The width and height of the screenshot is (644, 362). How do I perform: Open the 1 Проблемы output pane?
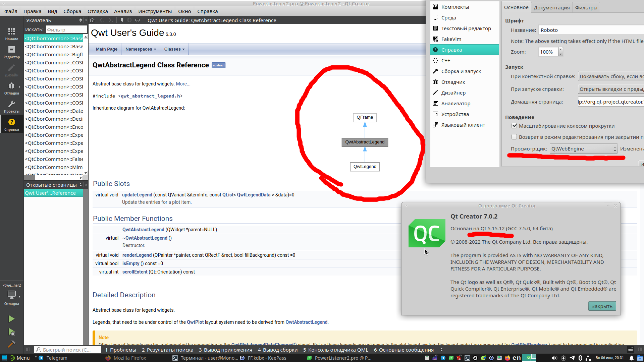120,350
